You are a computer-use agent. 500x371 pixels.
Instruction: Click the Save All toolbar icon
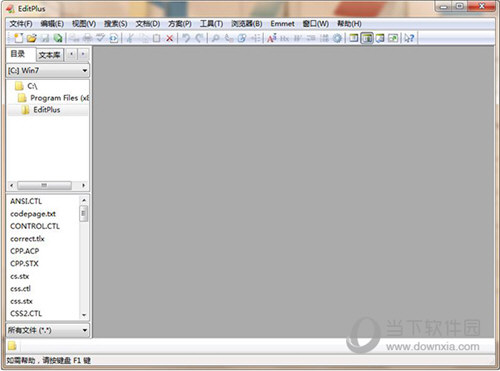pos(58,38)
